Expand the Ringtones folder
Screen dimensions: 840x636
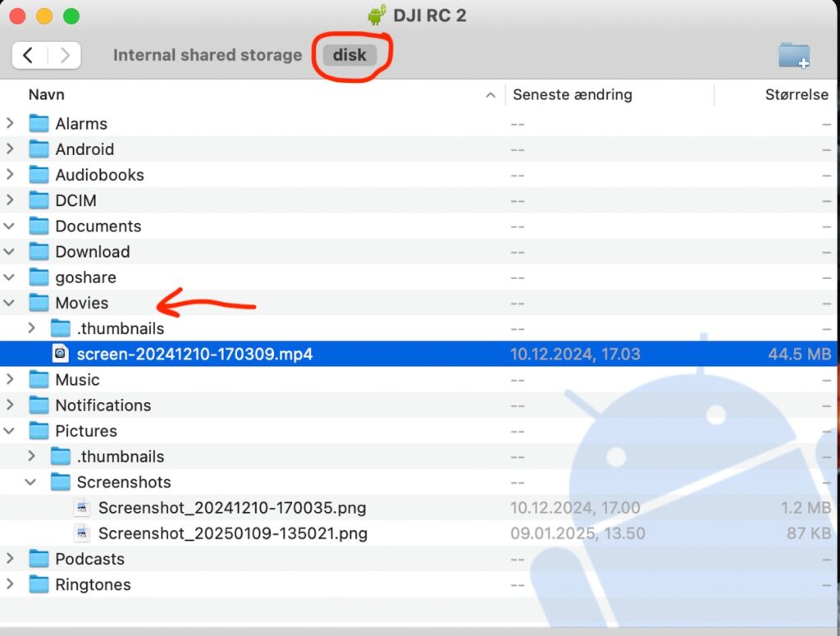10,584
